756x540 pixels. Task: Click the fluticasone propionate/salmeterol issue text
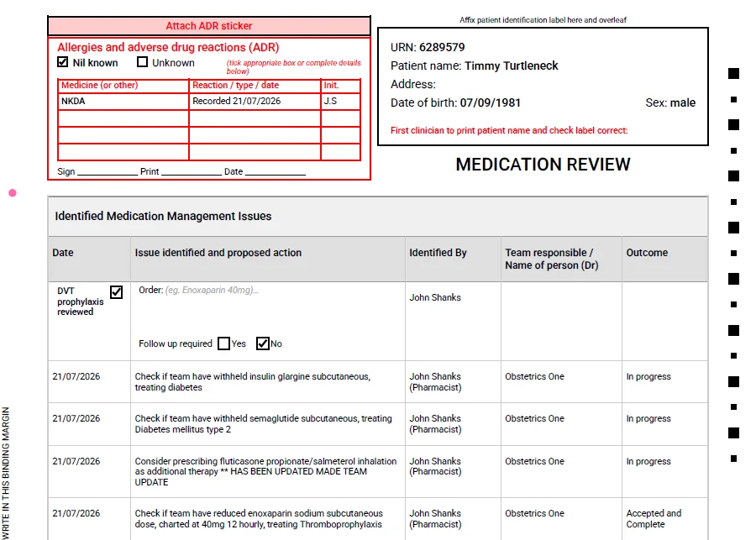[x=265, y=471]
